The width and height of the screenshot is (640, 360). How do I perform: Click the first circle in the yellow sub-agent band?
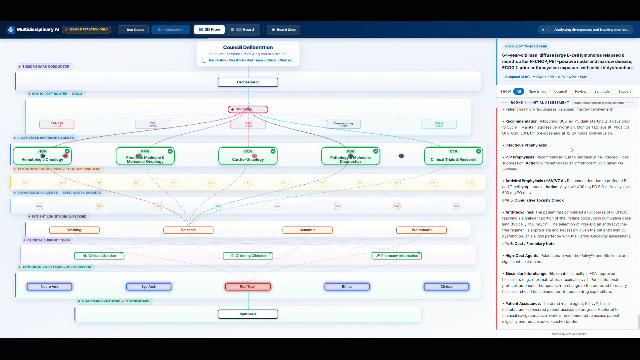pyautogui.click(x=24, y=183)
